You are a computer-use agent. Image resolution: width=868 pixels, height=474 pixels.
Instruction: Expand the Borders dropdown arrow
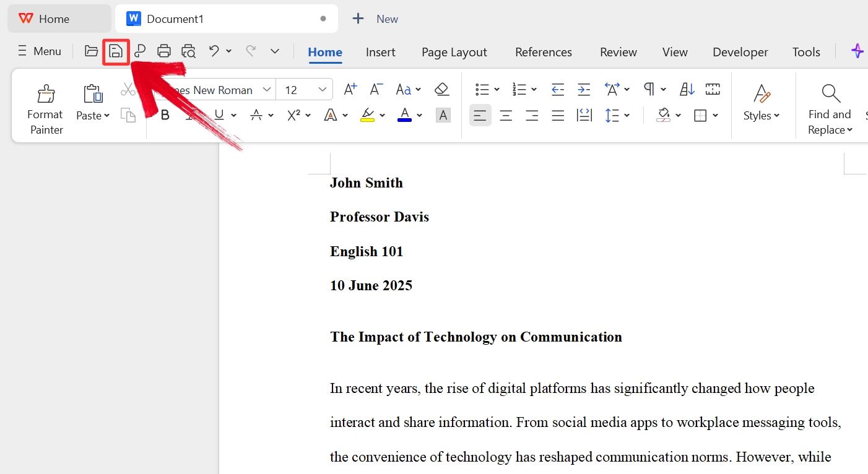coord(716,115)
